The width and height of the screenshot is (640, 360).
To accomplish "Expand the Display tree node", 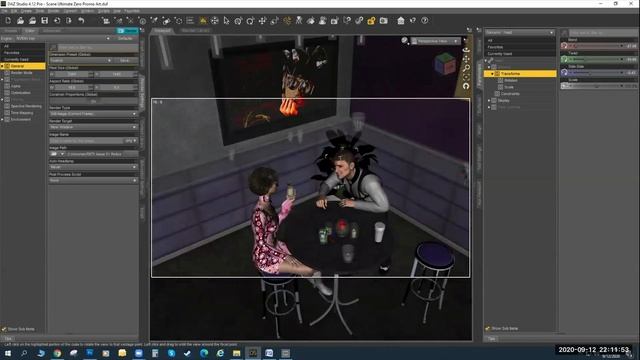I will click(x=489, y=100).
